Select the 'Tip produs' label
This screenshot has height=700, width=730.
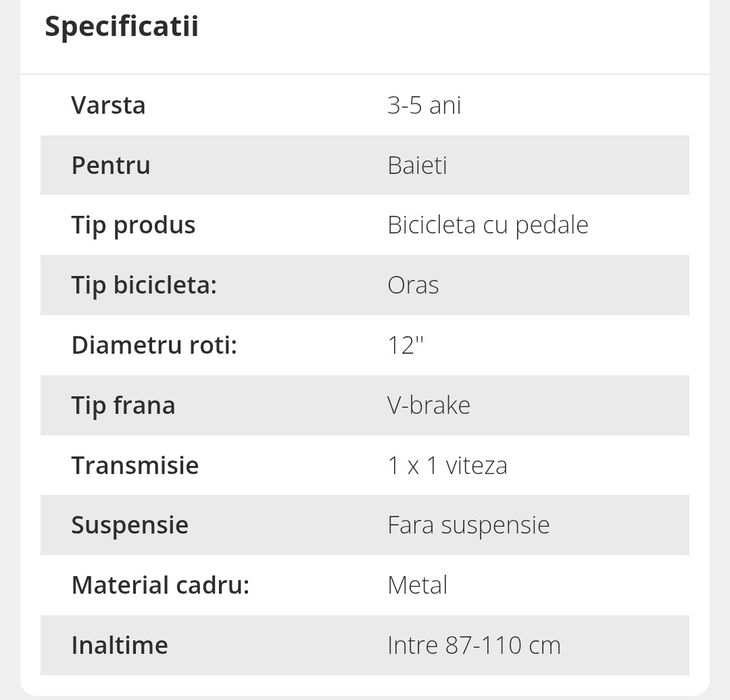(x=133, y=225)
